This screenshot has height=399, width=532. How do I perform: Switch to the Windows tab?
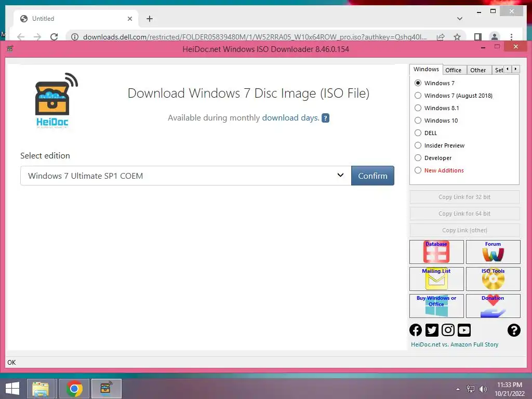click(x=426, y=69)
